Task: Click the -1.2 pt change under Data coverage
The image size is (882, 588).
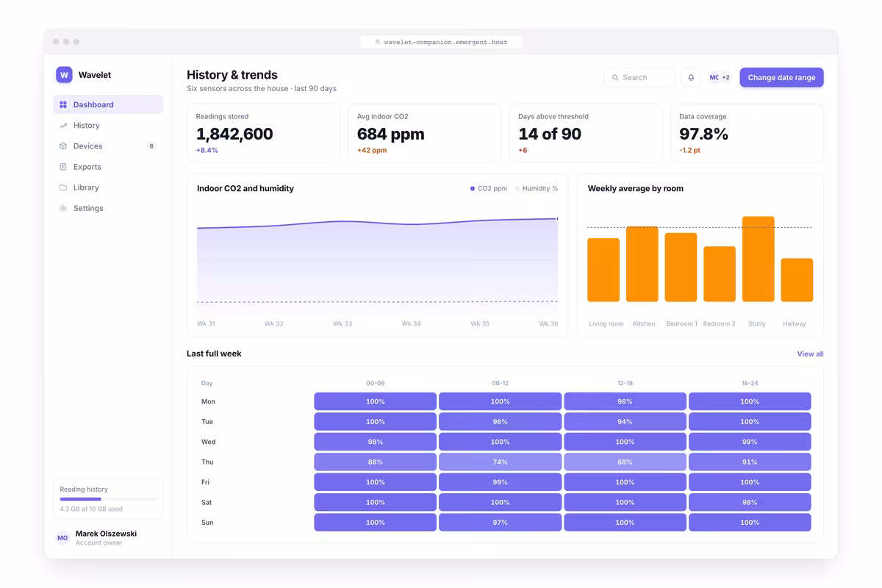Action: (690, 150)
